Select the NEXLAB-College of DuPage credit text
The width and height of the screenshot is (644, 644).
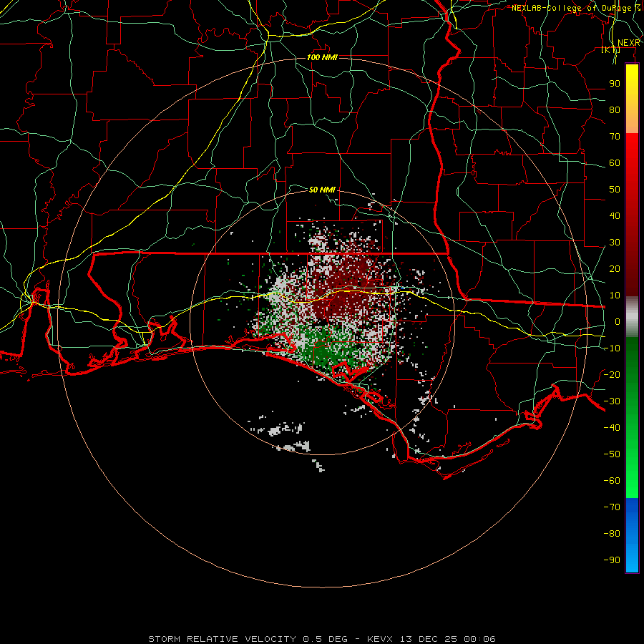pos(577,8)
